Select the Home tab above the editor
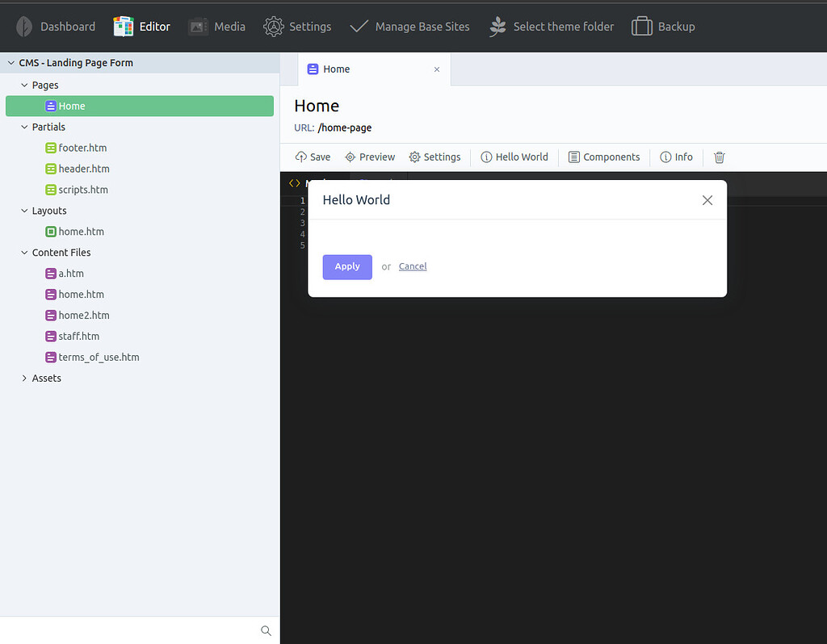The width and height of the screenshot is (827, 644). click(334, 69)
